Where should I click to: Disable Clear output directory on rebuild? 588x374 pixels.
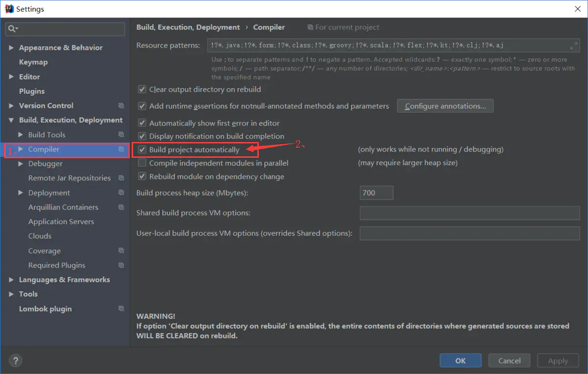point(142,89)
